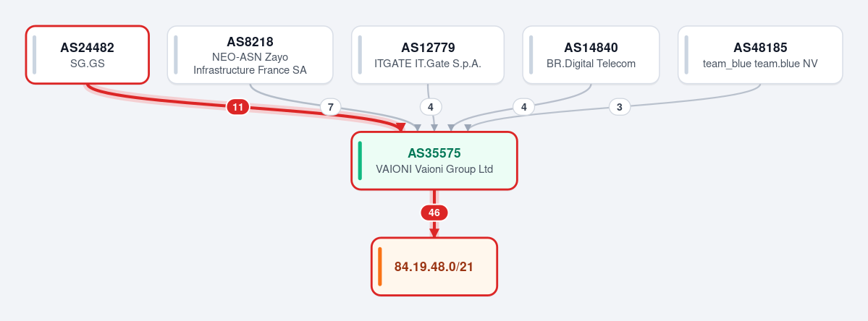Select the AS24482 SG.GS node
This screenshot has width=868, height=321.
click(88, 55)
